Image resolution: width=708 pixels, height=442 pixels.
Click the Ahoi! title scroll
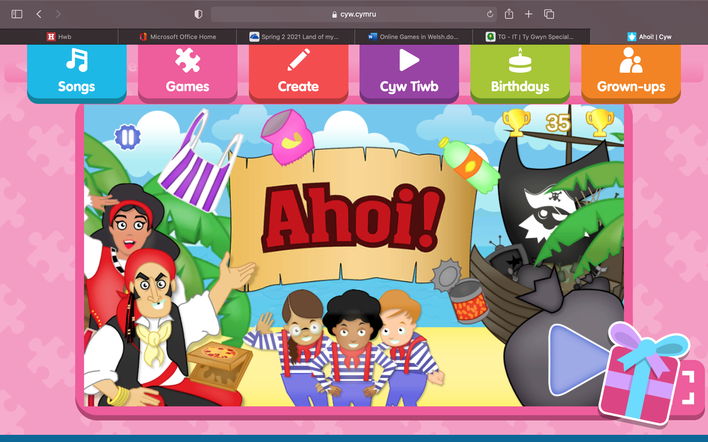[352, 219]
